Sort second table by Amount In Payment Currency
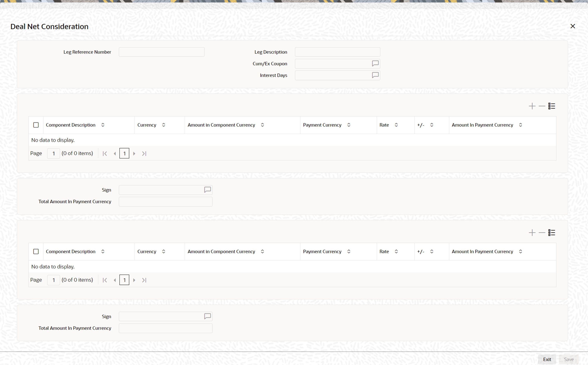588x365 pixels. coord(520,251)
